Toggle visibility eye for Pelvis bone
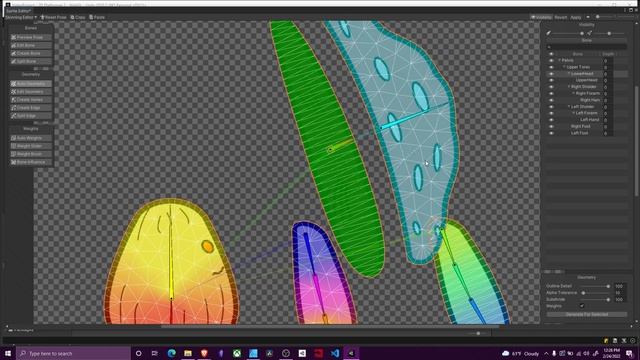This screenshot has height=360, width=640. point(551,60)
